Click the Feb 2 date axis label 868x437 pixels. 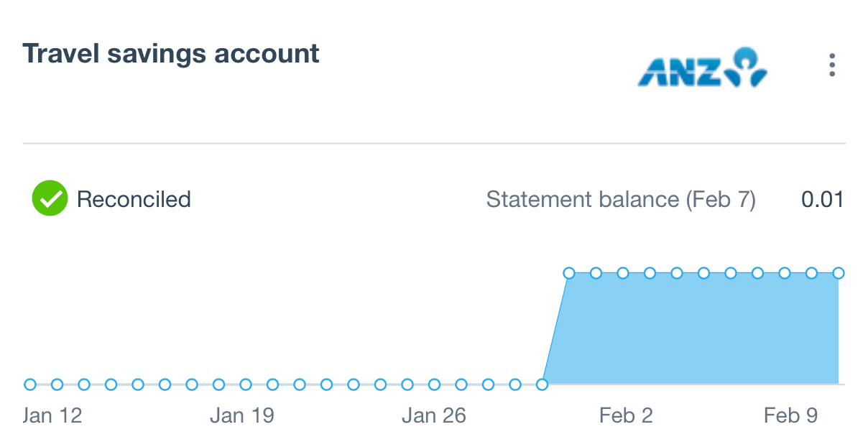626,415
